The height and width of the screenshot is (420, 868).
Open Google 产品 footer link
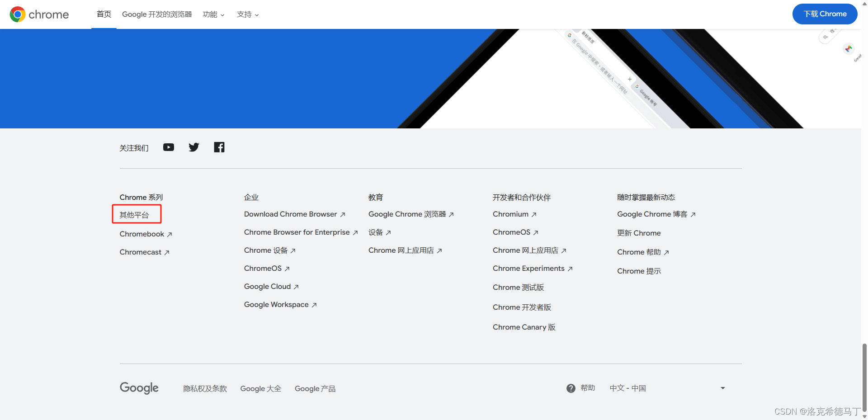(315, 389)
